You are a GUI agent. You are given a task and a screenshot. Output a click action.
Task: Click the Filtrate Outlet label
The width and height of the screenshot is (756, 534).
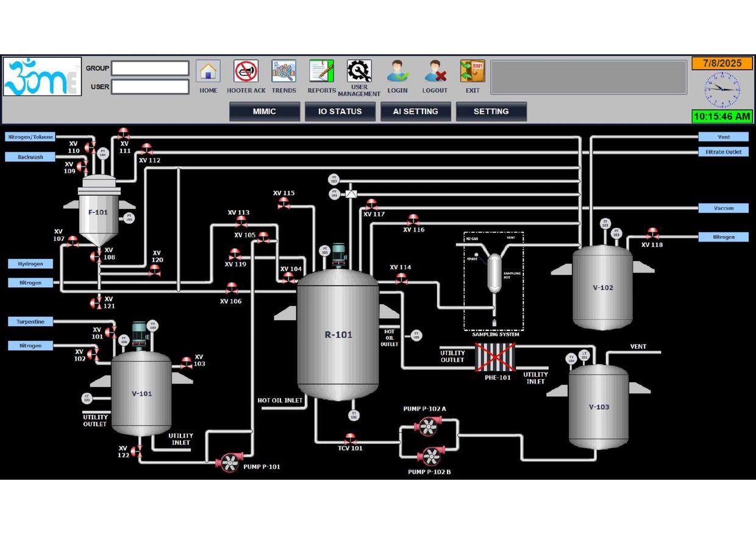723,152
